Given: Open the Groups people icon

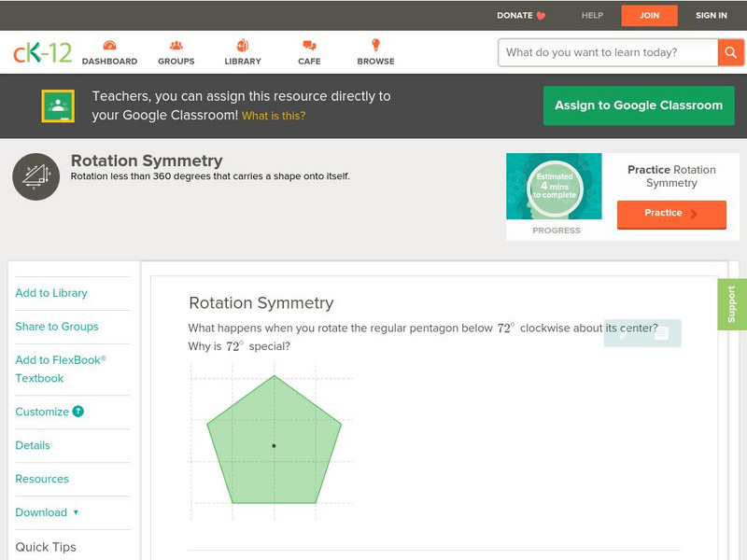Looking at the screenshot, I should point(176,45).
